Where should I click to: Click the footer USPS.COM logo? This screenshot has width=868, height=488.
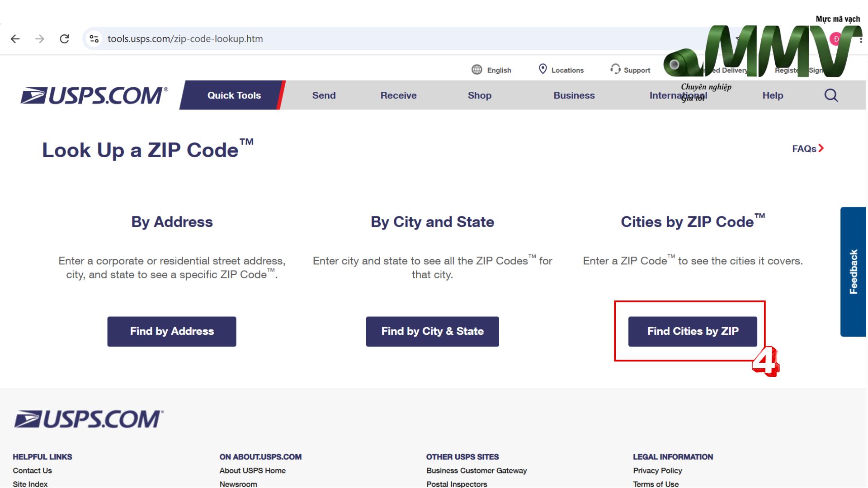point(89,419)
